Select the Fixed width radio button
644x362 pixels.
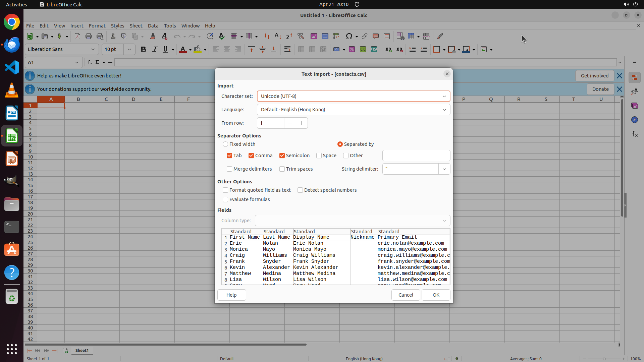(x=225, y=144)
